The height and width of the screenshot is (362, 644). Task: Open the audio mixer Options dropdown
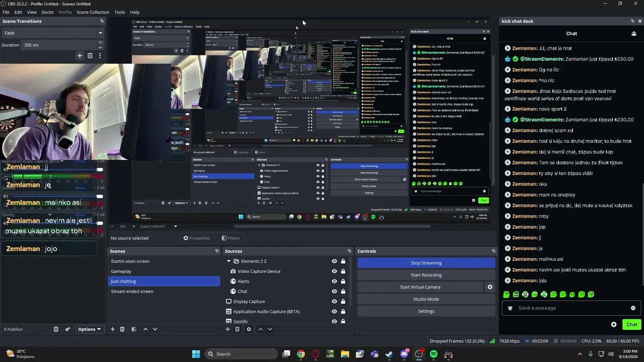click(x=89, y=329)
